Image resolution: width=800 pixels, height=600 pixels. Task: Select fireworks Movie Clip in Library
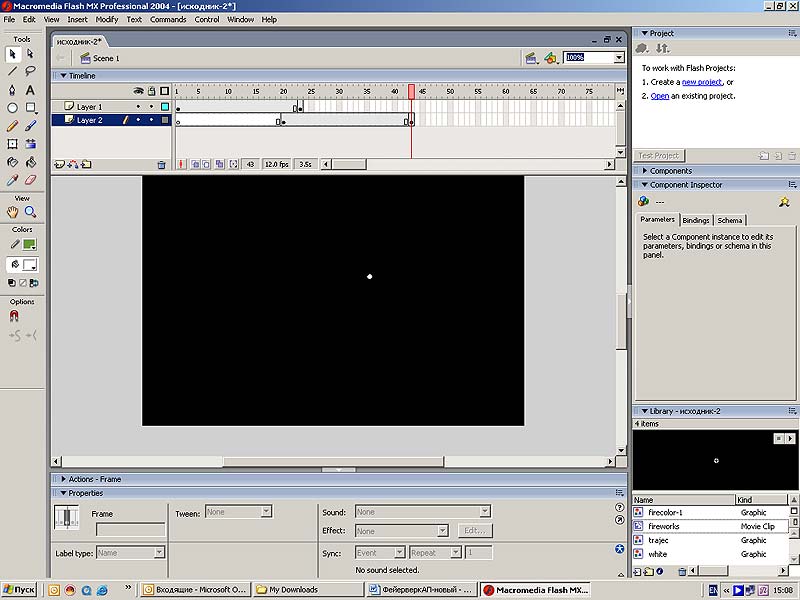point(664,526)
